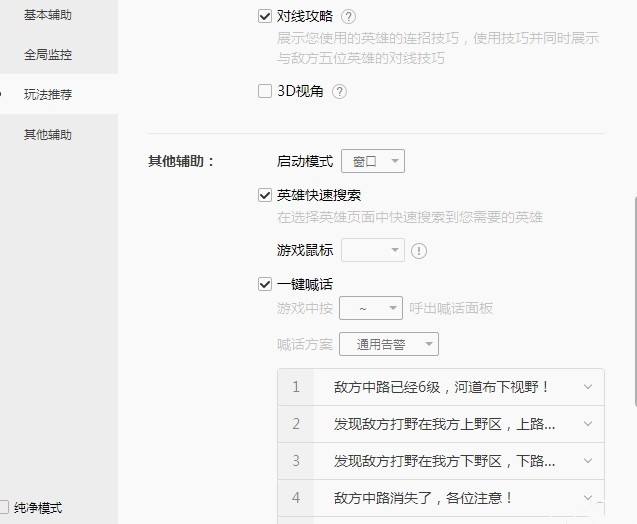Click message 敌方中路消失了，各位注意！
637x524 pixels.
tap(423, 498)
